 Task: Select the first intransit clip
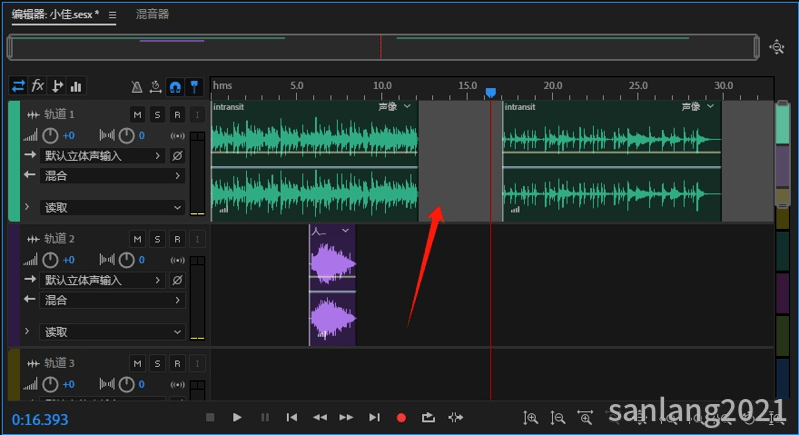coord(314,161)
